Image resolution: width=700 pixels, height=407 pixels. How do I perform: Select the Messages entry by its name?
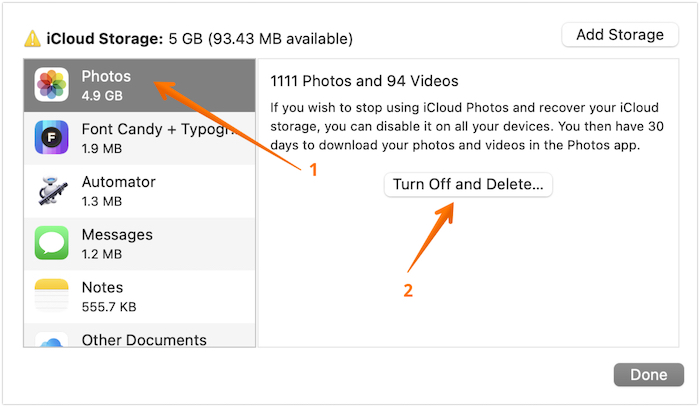coord(117,235)
